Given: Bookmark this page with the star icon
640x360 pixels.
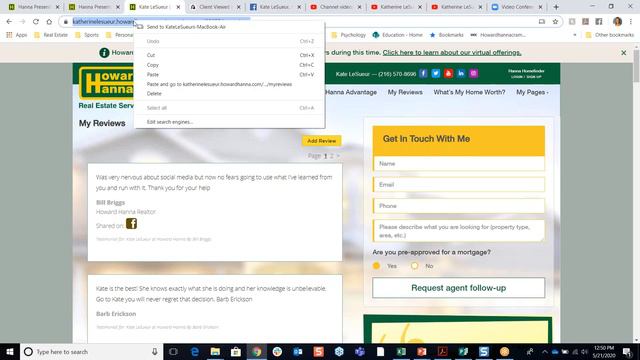Looking at the screenshot, I should tap(555, 22).
